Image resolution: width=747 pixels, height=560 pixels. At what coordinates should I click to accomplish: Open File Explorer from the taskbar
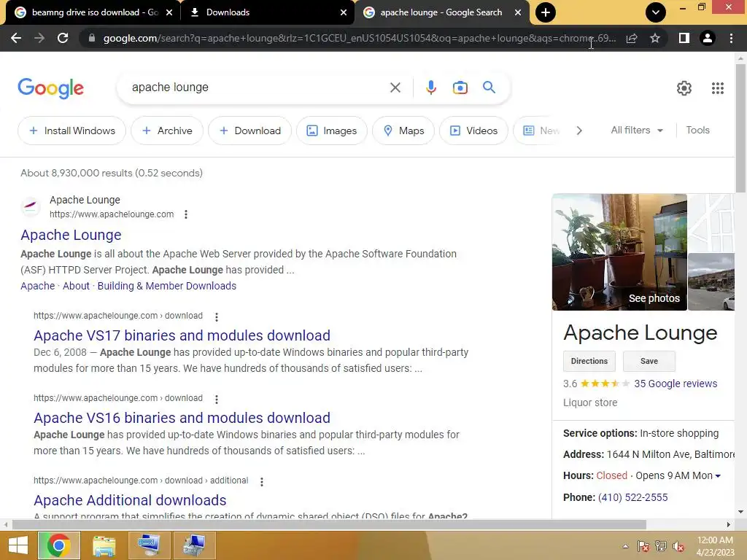coord(104,545)
